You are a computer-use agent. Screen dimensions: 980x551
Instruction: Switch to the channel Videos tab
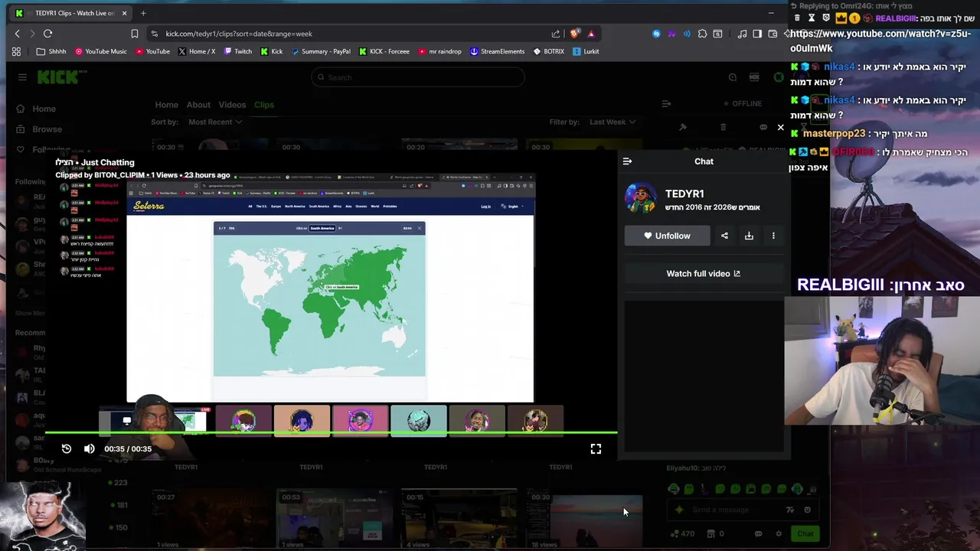pos(232,105)
